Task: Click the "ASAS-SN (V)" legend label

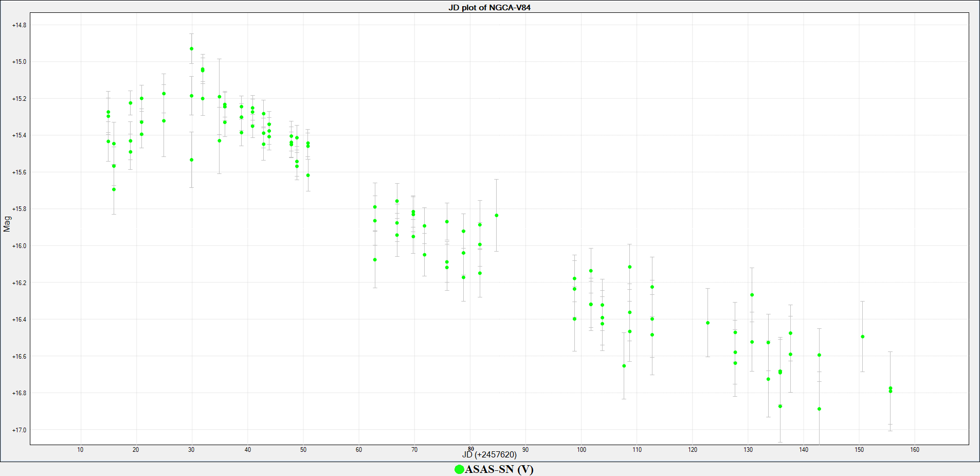Action: click(x=499, y=469)
